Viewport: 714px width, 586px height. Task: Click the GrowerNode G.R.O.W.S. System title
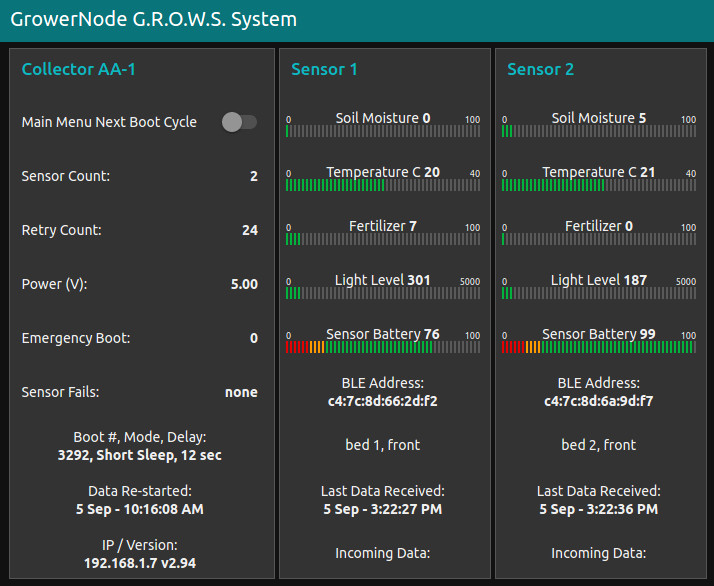pyautogui.click(x=153, y=20)
